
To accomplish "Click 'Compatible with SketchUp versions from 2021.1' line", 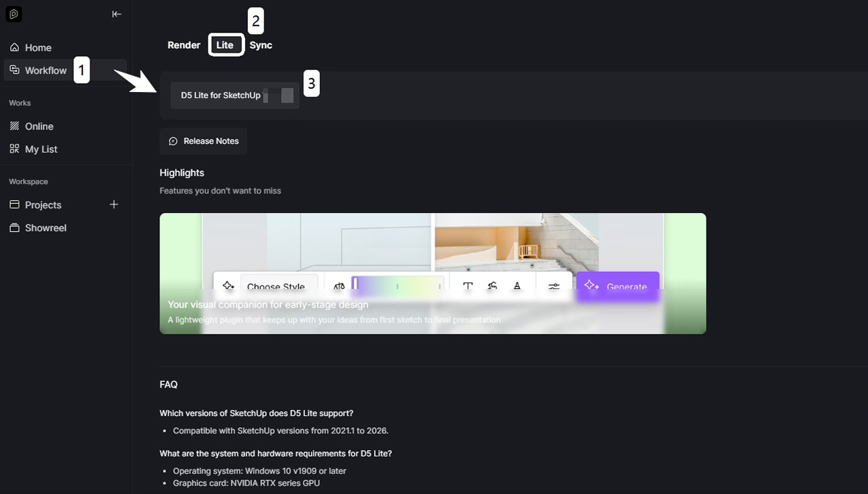I will (280, 431).
